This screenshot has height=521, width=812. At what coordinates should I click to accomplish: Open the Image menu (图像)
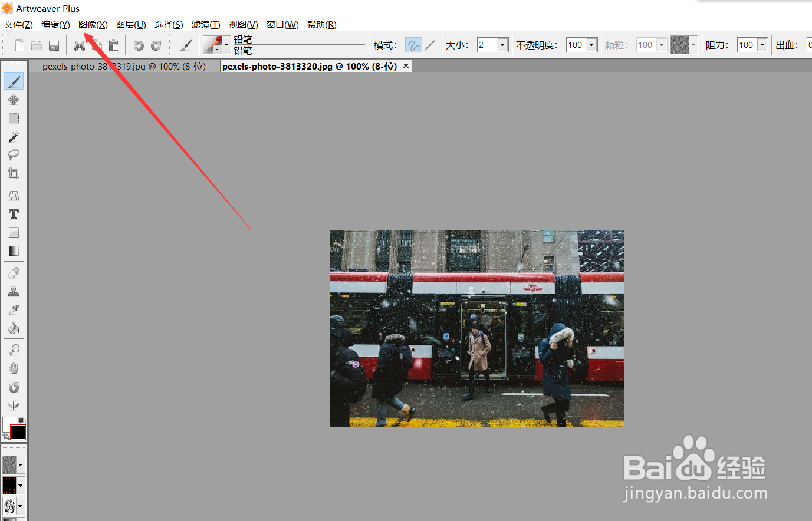pos(93,25)
